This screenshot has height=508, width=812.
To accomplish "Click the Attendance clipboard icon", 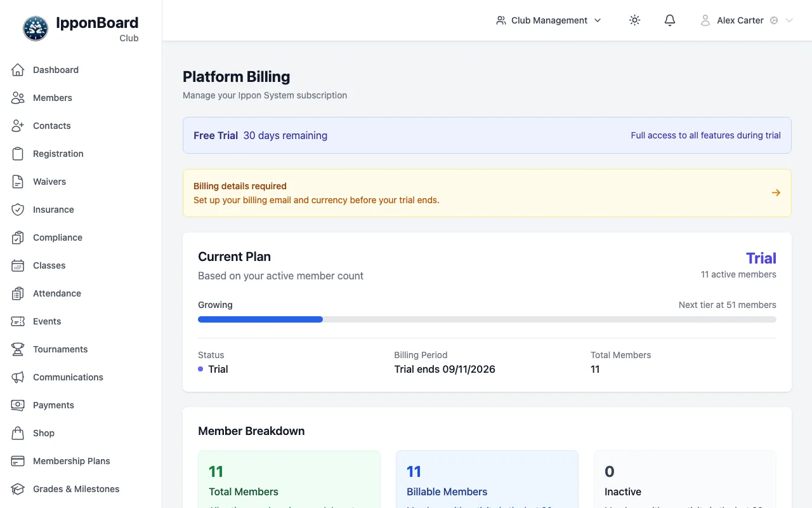I will (18, 293).
